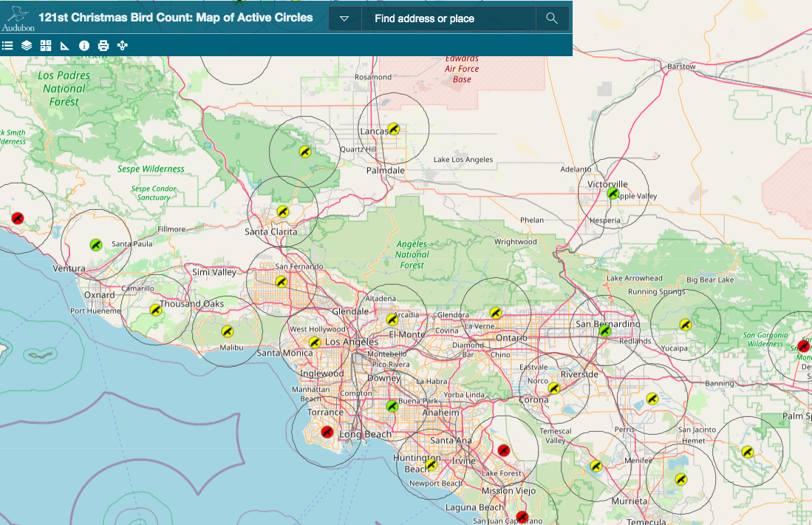The height and width of the screenshot is (525, 812).
Task: Click the Anaheim city label
Action: click(x=441, y=413)
